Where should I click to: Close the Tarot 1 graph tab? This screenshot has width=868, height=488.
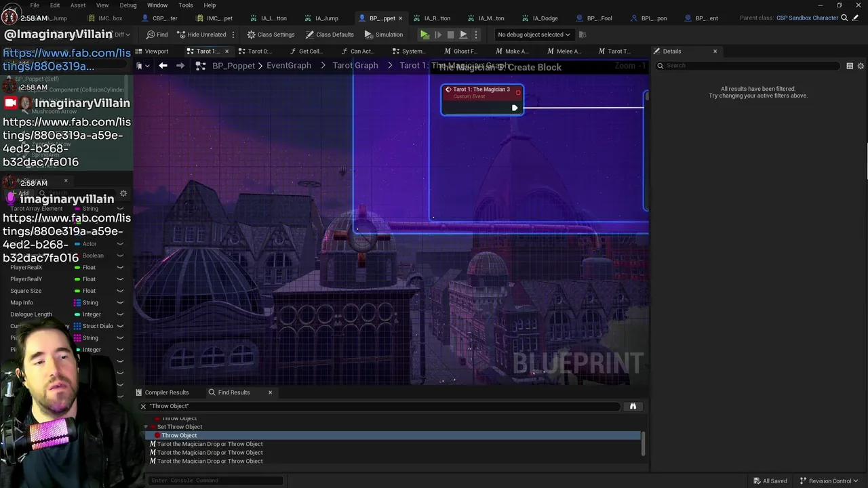pos(226,52)
